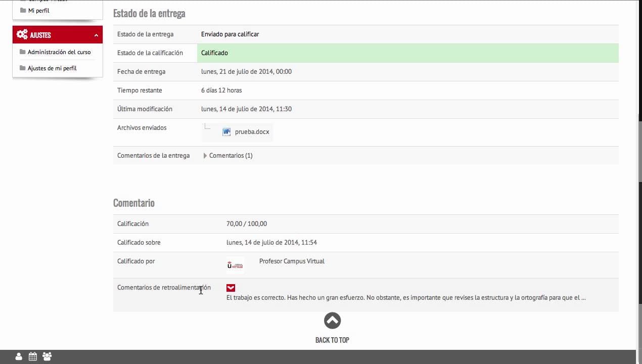642x364 pixels.
Task: Select the grade '70,00 / 100,00'
Action: [247, 224]
